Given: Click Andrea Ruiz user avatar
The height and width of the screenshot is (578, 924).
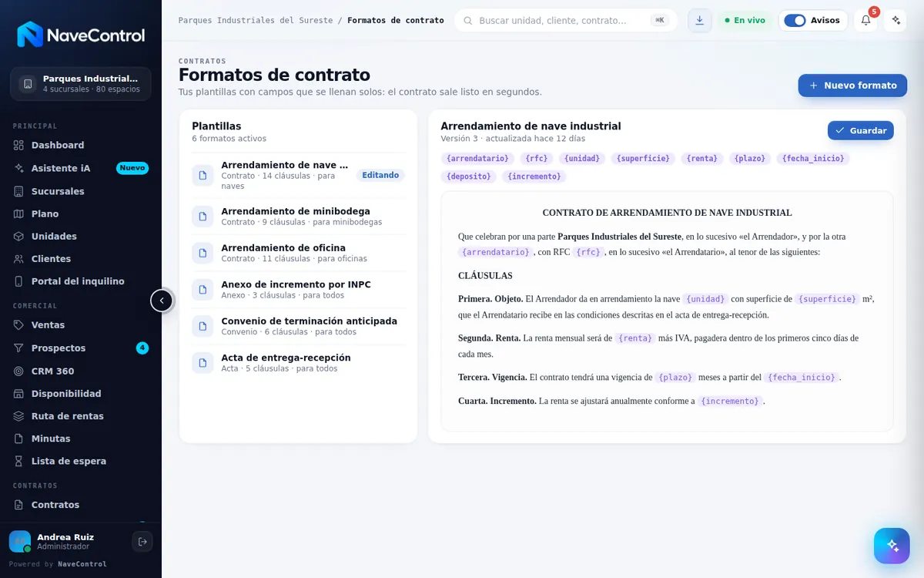Looking at the screenshot, I should 20,542.
